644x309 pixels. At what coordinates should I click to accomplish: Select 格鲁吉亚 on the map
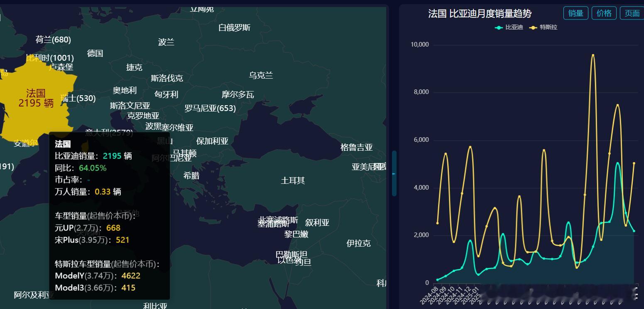(356, 147)
